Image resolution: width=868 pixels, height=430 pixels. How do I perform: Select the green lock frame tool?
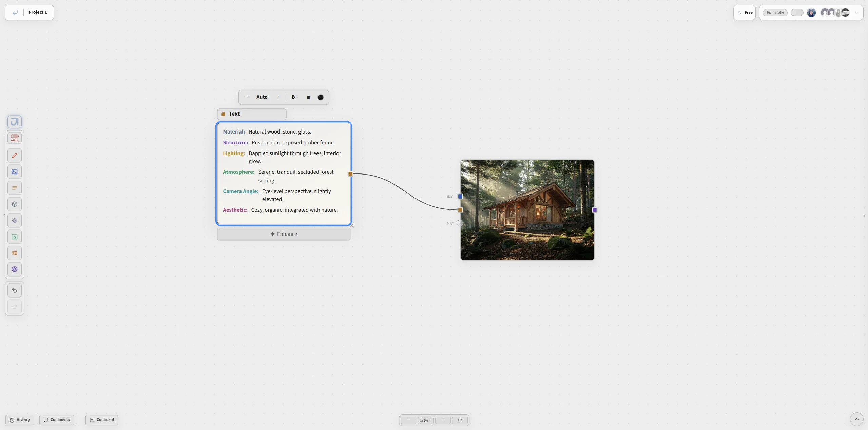point(15,237)
